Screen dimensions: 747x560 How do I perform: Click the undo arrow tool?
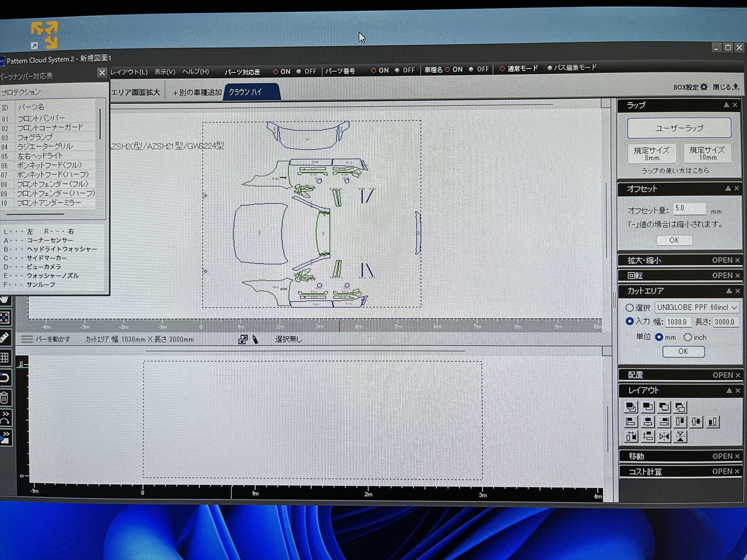[x=5, y=377]
